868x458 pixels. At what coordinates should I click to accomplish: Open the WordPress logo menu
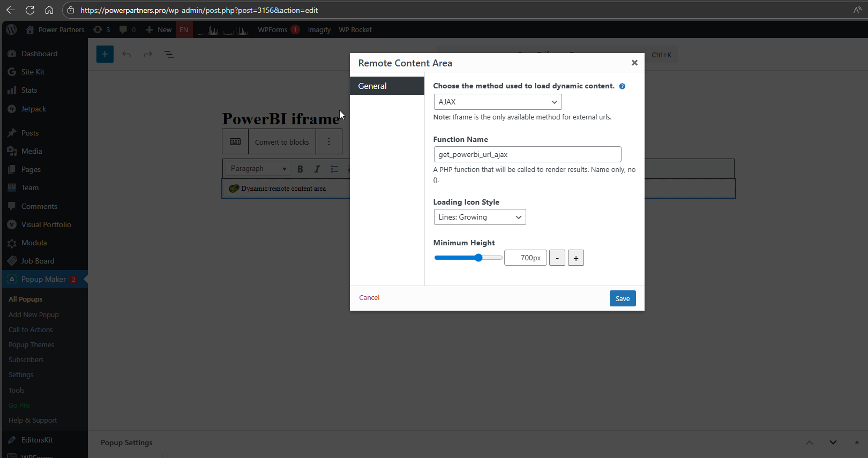(x=11, y=29)
